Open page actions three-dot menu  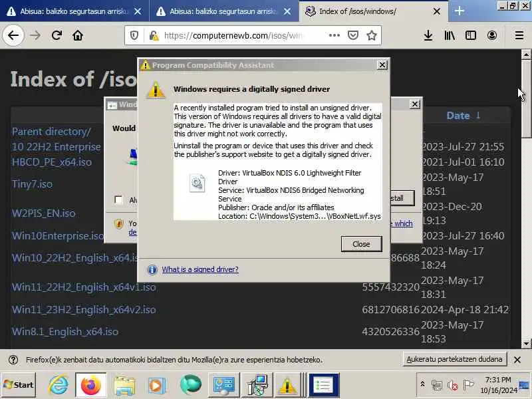pyautogui.click(x=334, y=35)
